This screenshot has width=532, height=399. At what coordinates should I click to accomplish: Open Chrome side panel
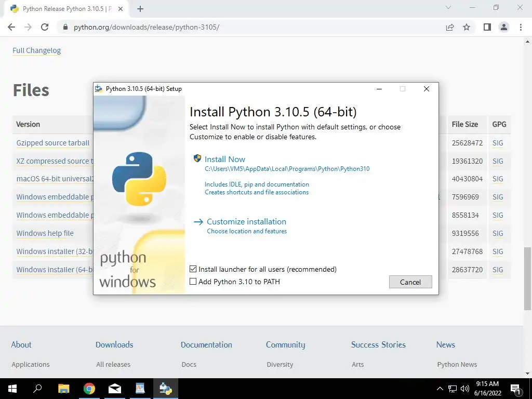pyautogui.click(x=487, y=27)
